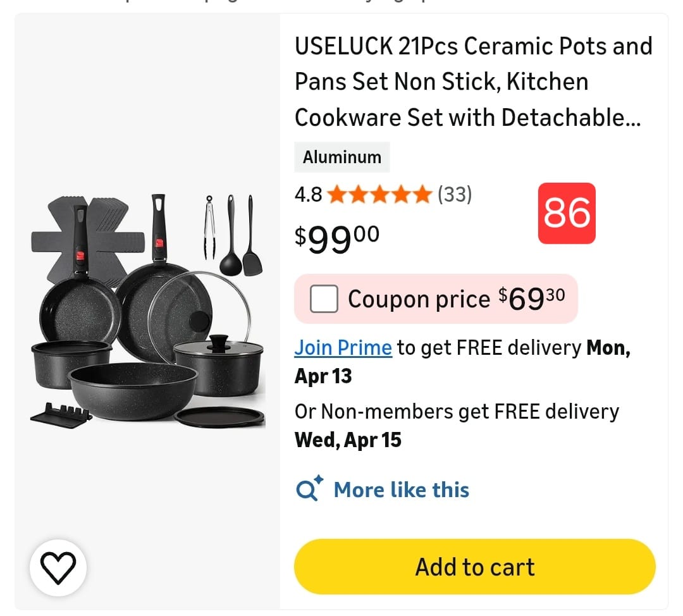683x616 pixels.
Task: Tap the heart wishlist icon
Action: point(58,567)
